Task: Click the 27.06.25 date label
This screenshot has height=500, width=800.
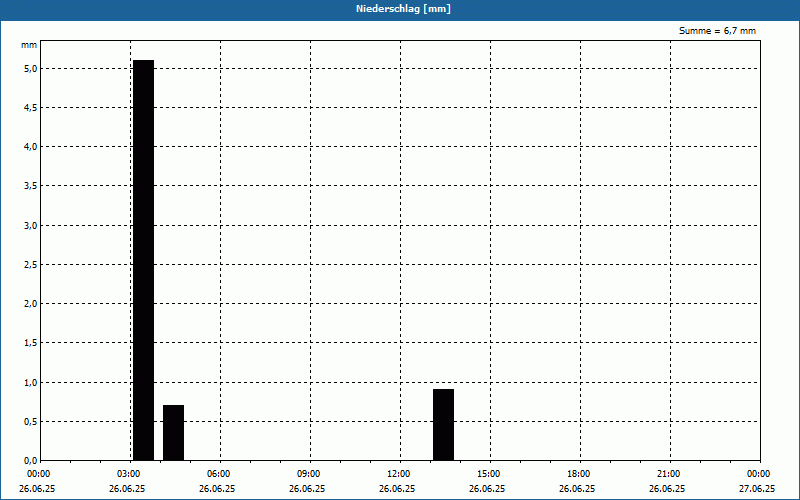Action: click(x=757, y=489)
